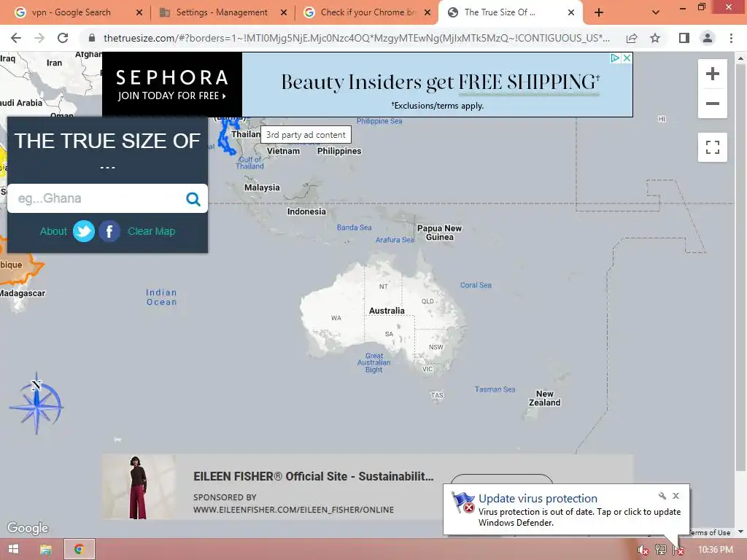
Task: Open notification options wrench icon
Action: point(662,496)
